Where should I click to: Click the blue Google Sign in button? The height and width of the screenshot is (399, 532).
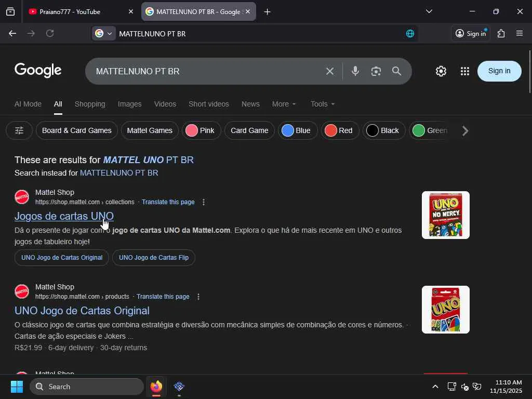(x=499, y=71)
